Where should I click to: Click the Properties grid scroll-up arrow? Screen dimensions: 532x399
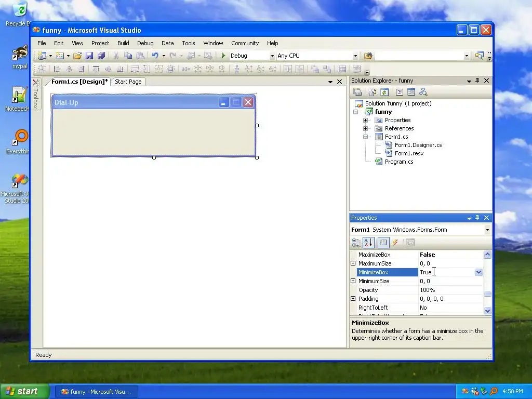click(487, 255)
